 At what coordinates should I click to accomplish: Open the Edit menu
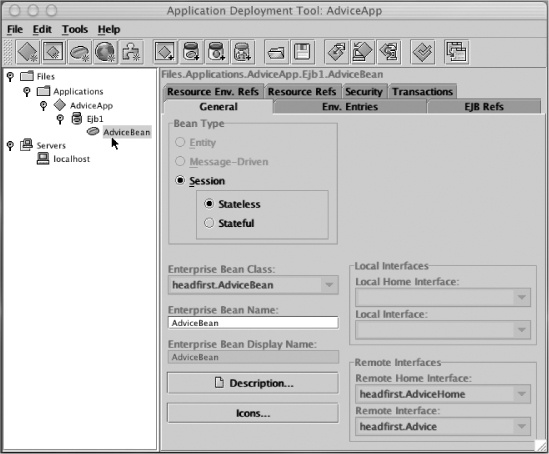[42, 29]
